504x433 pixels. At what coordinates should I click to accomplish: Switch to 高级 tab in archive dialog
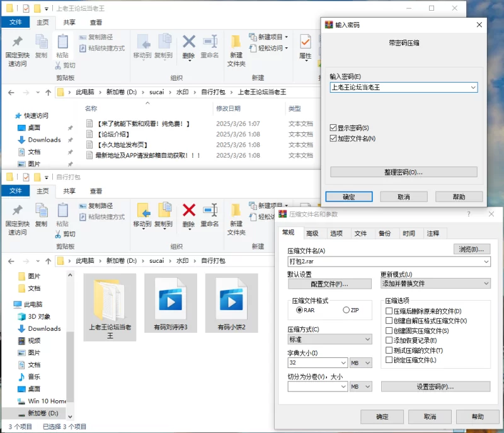pyautogui.click(x=312, y=233)
